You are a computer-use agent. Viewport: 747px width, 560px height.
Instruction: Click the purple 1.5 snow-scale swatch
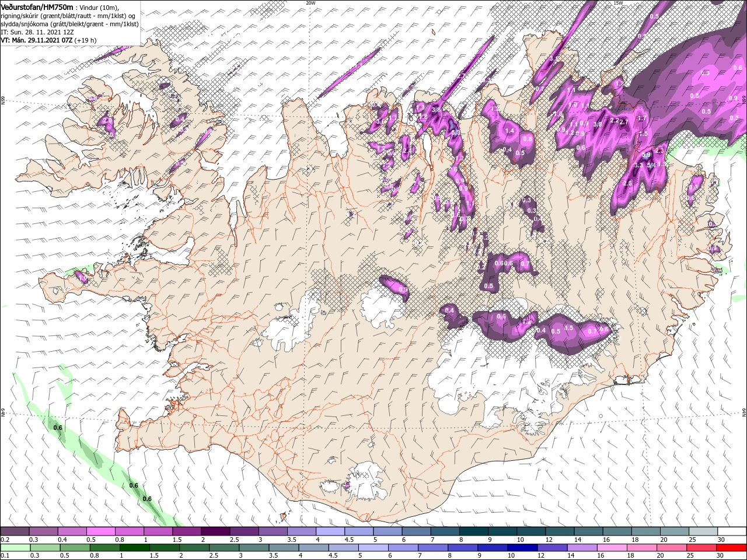[186, 531]
